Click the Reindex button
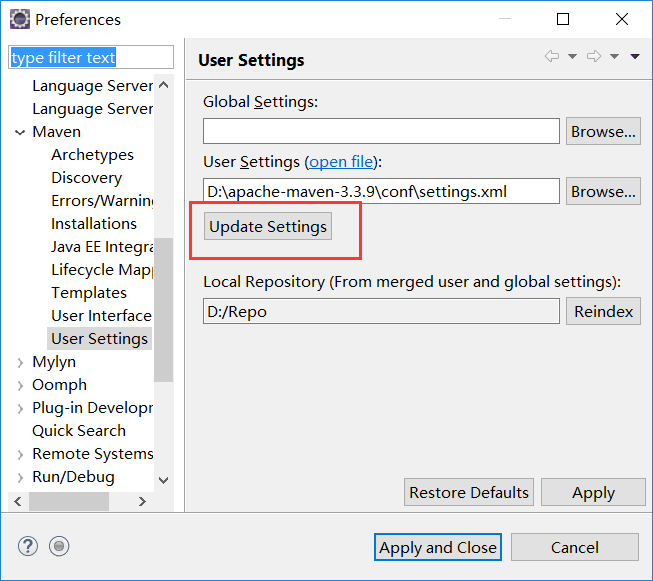The height and width of the screenshot is (581, 653). click(604, 311)
